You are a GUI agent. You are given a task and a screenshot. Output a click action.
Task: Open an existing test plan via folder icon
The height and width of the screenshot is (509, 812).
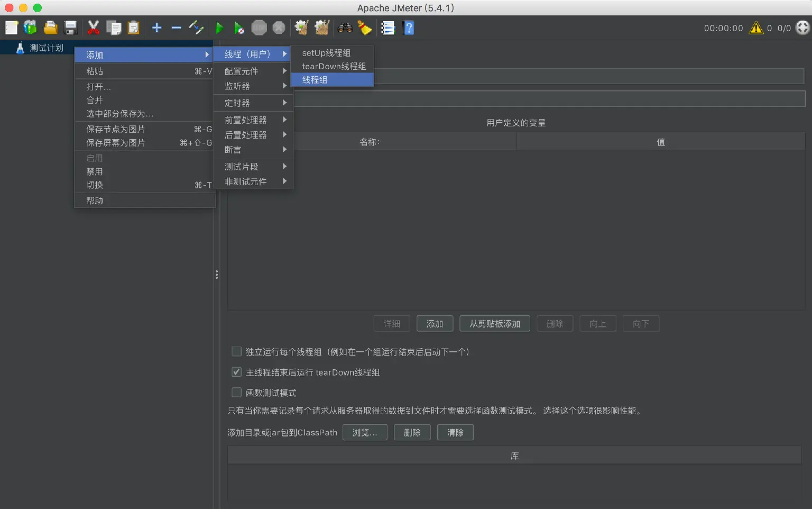(50, 28)
